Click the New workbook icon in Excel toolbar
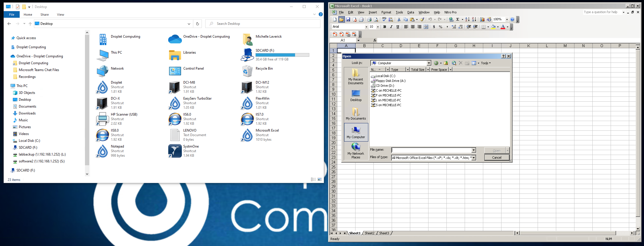The width and height of the screenshot is (644, 246). coord(335,19)
